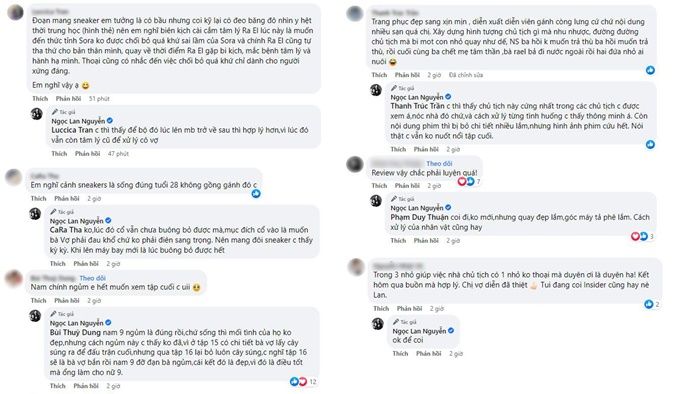Follow the 'Nam chính ngủm' commenter via Theo dõi
Image resolution: width=675 pixels, height=394 pixels.
[93, 278]
